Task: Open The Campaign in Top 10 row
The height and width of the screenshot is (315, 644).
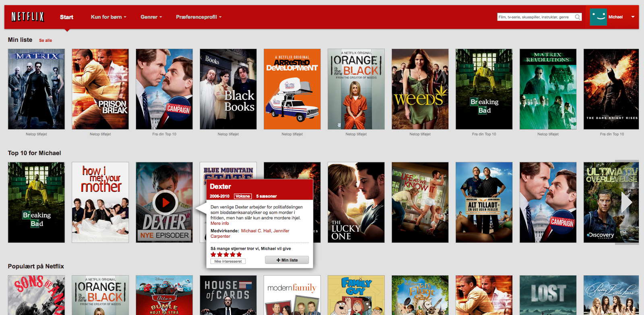Action: coord(548,202)
